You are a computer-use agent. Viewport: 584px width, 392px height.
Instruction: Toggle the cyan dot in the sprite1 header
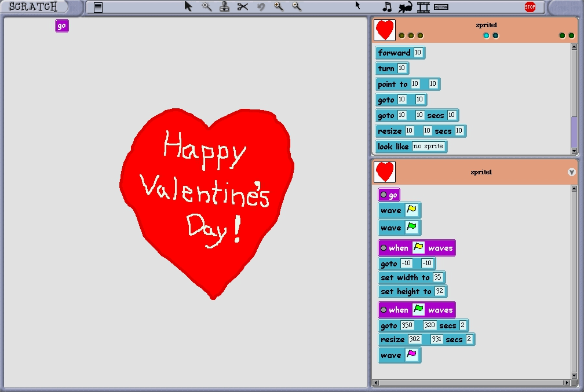[x=486, y=35]
